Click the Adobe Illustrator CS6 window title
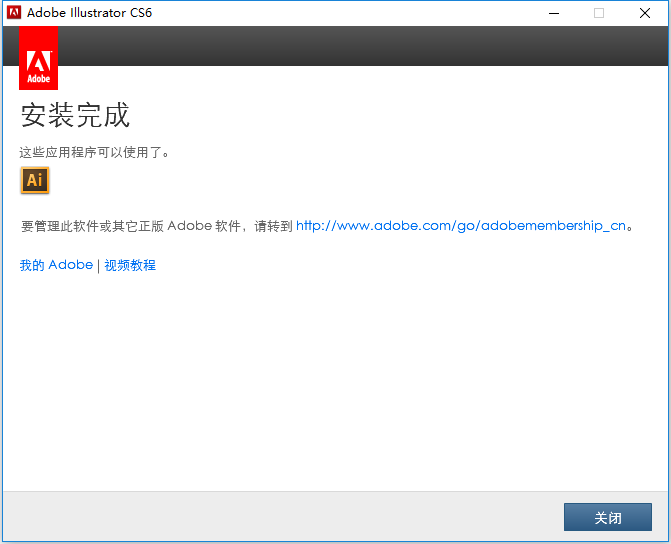This screenshot has height=544, width=671. point(89,13)
